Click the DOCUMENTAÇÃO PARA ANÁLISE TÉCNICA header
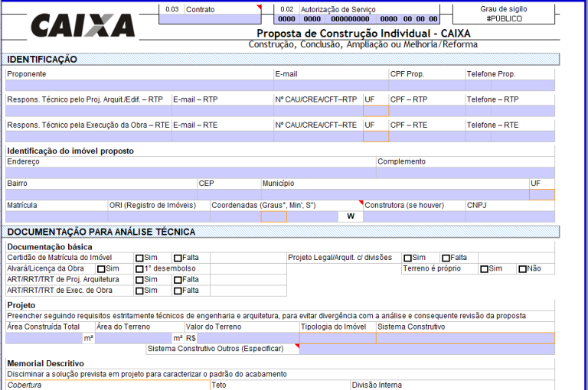The width and height of the screenshot is (588, 390). click(280, 232)
